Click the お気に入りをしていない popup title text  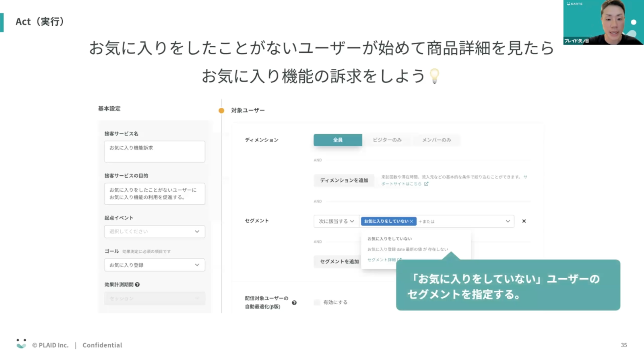(x=389, y=239)
